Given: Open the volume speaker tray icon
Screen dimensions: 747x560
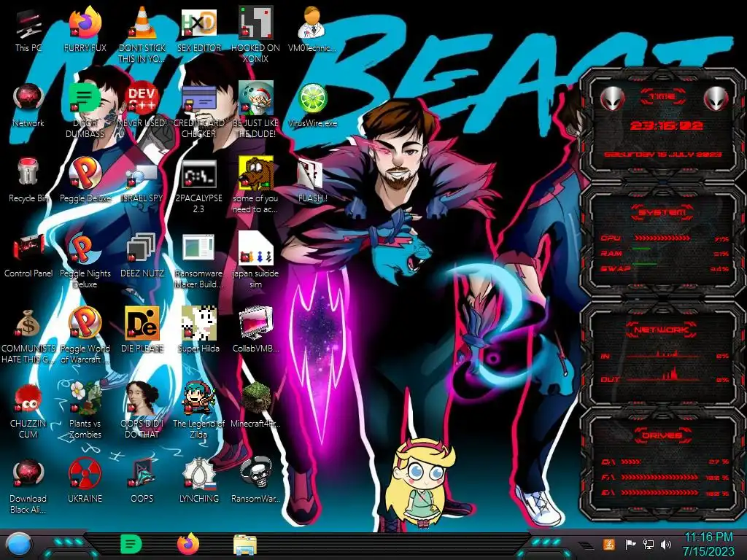Looking at the screenshot, I should pyautogui.click(x=666, y=544).
